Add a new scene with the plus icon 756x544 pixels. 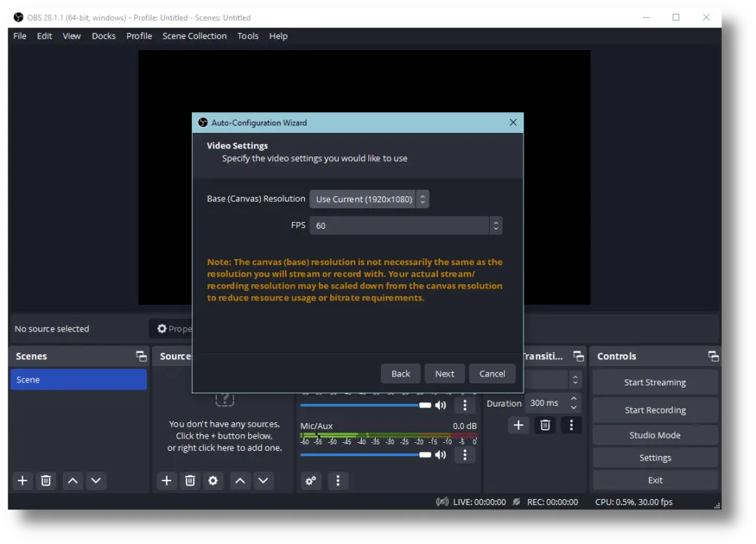(22, 481)
